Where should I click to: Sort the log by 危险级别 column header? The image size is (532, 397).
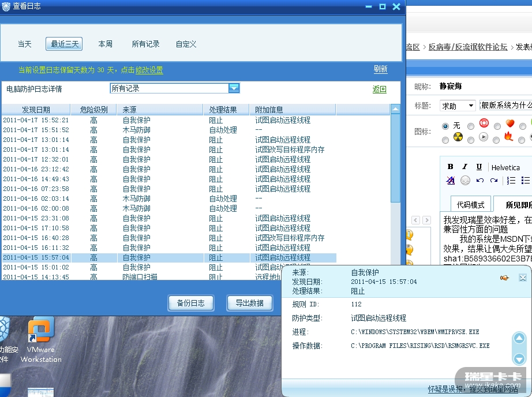93,110
